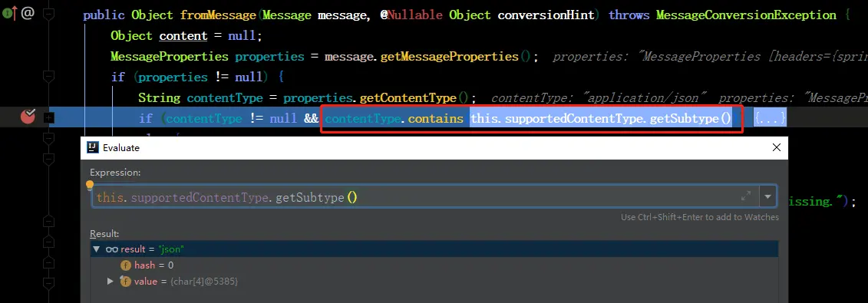This screenshot has width=868, height=303.
Task: Collapse the result = "json" tree node
Action: pyautogui.click(x=97, y=249)
